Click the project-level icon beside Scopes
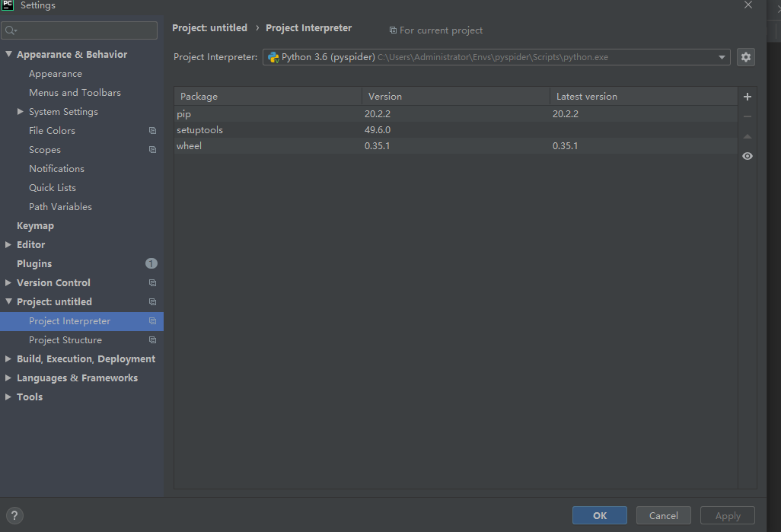Screen dimensions: 781x532 pyautogui.click(x=152, y=149)
